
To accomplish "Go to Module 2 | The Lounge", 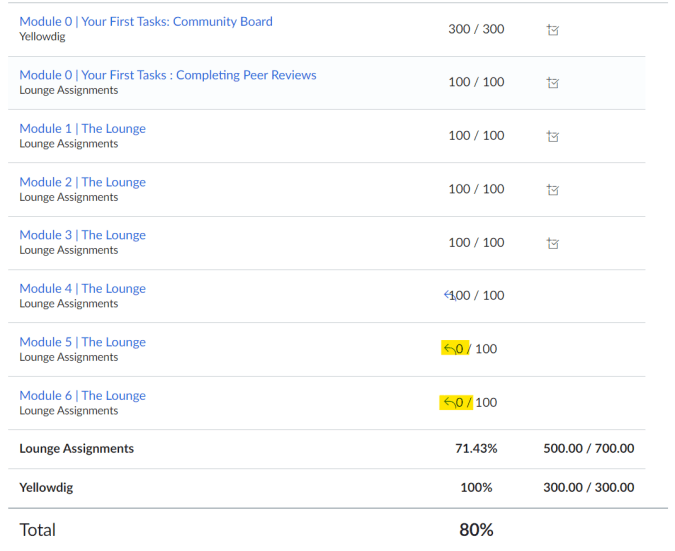I will [x=82, y=182].
